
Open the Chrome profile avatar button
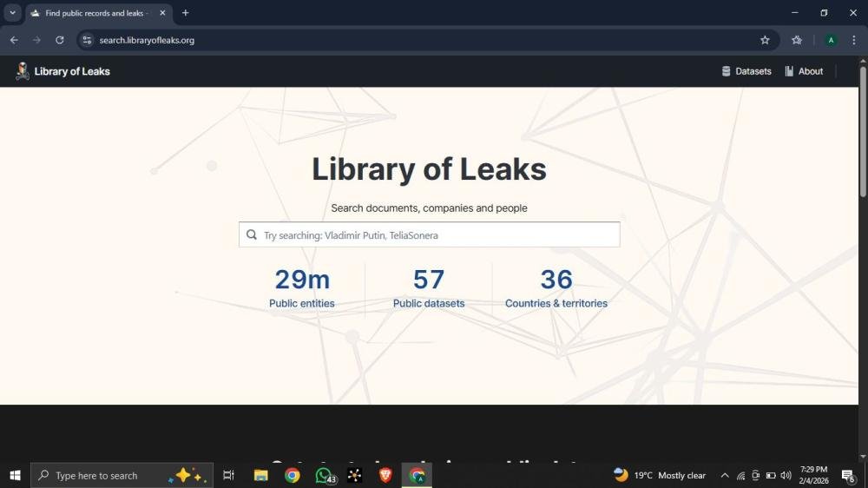(x=831, y=40)
